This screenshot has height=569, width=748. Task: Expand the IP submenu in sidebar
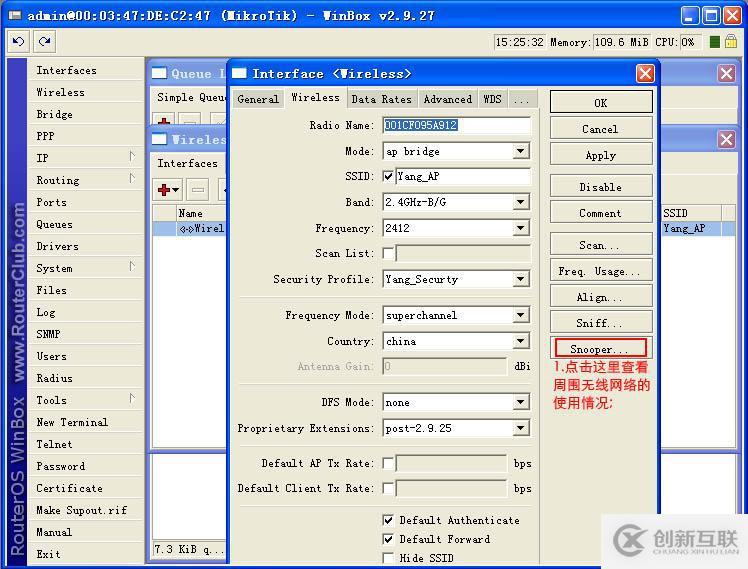132,157
